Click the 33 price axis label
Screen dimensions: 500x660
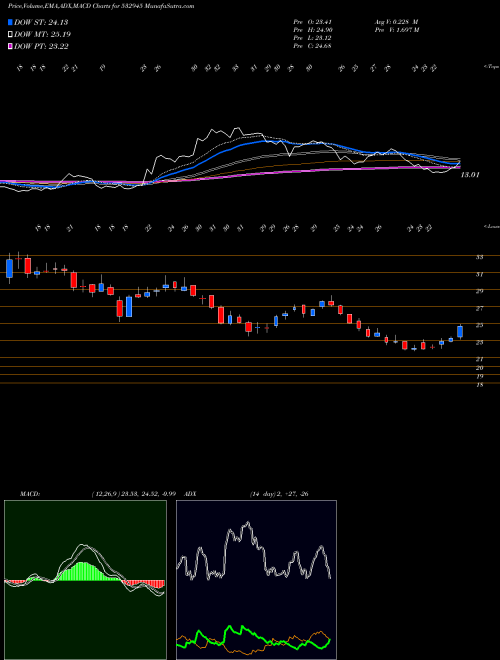[479, 257]
